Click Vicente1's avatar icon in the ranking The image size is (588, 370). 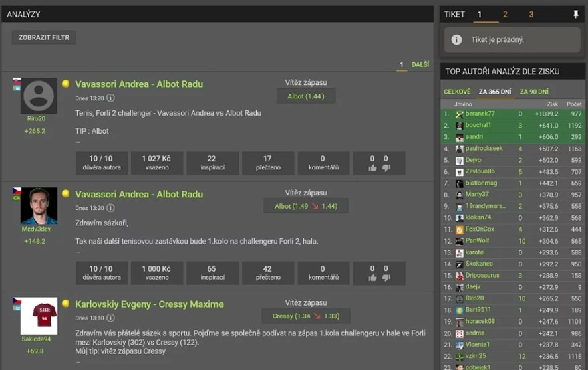tap(460, 345)
